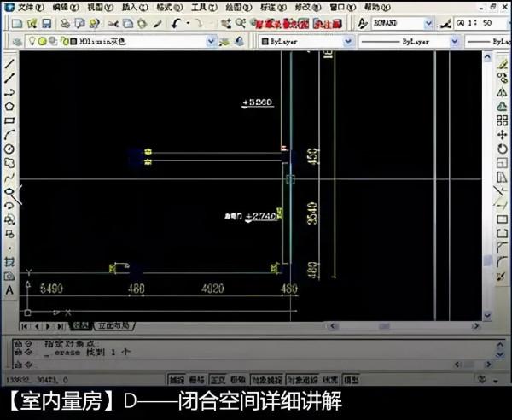Select the Move tool
This screenshot has height=420, width=512.
click(502, 135)
